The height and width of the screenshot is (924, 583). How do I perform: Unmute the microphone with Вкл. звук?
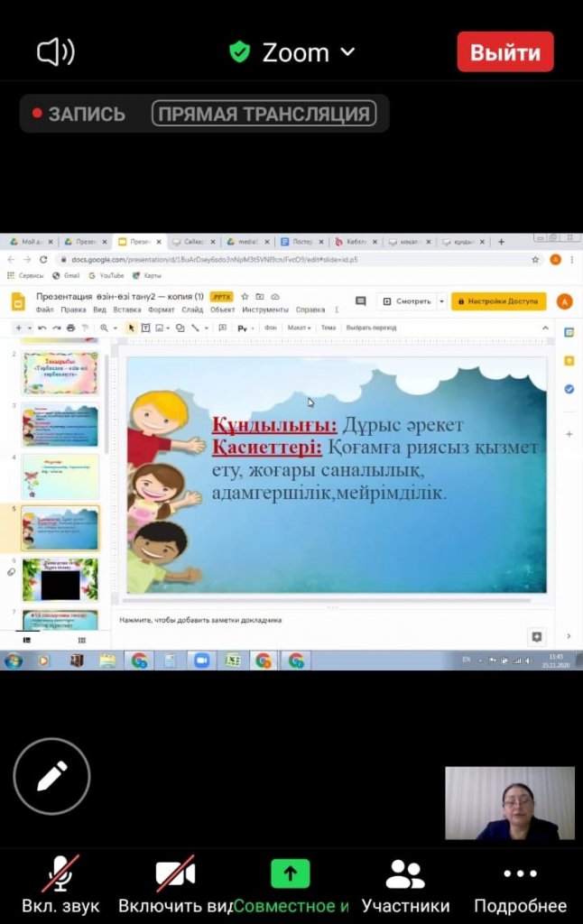(x=60, y=885)
